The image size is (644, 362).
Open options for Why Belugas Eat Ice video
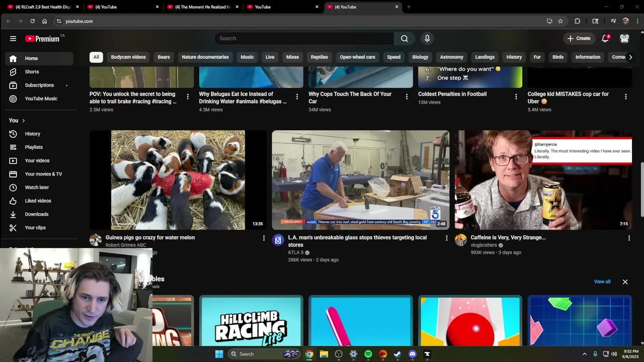297,97
